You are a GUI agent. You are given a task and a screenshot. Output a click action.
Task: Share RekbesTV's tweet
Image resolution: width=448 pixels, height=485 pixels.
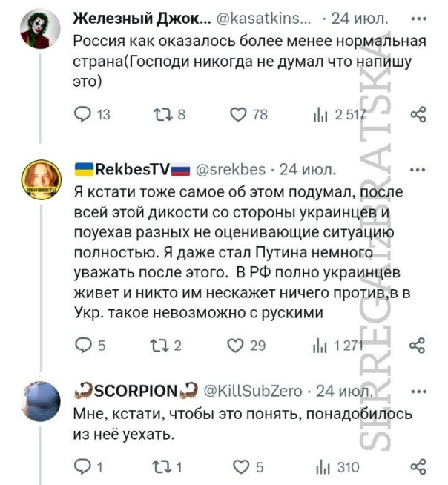(x=418, y=344)
